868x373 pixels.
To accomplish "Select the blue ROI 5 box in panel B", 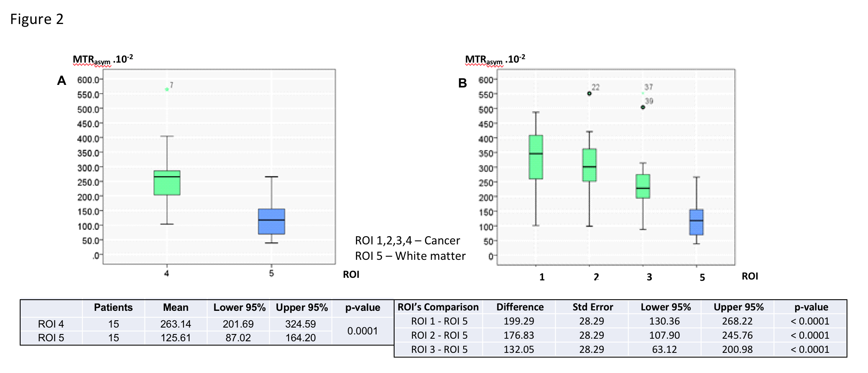I will point(696,222).
